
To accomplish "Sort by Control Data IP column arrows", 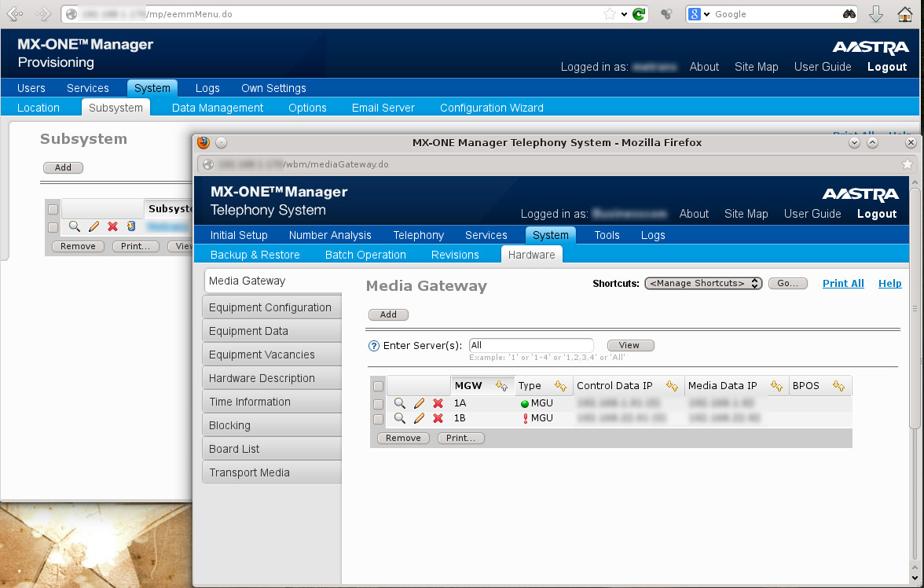I will pos(672,386).
